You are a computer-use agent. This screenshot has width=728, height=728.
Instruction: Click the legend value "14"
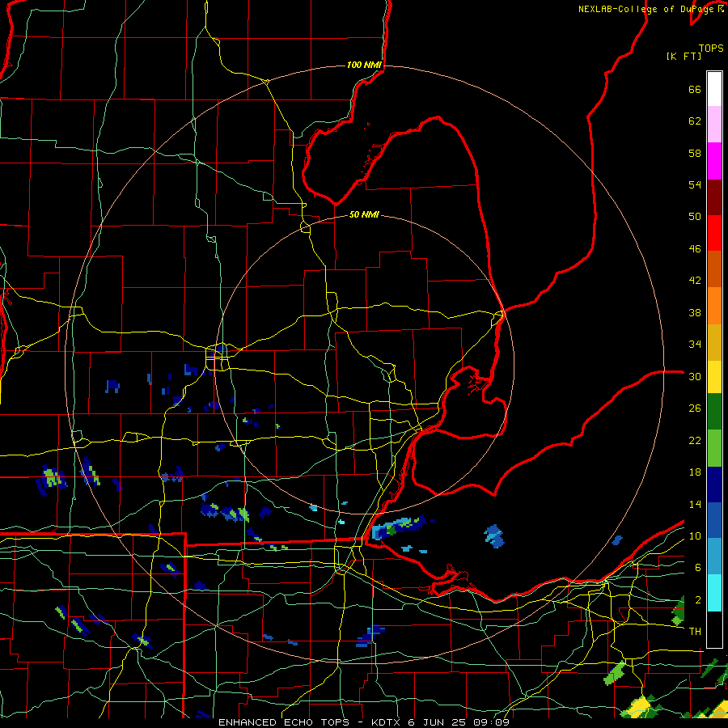coord(695,504)
